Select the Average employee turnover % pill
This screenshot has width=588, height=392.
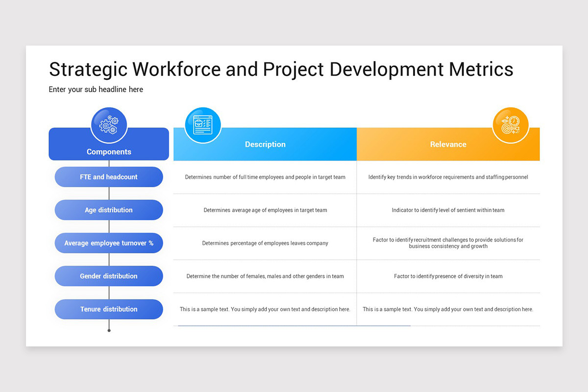(109, 243)
